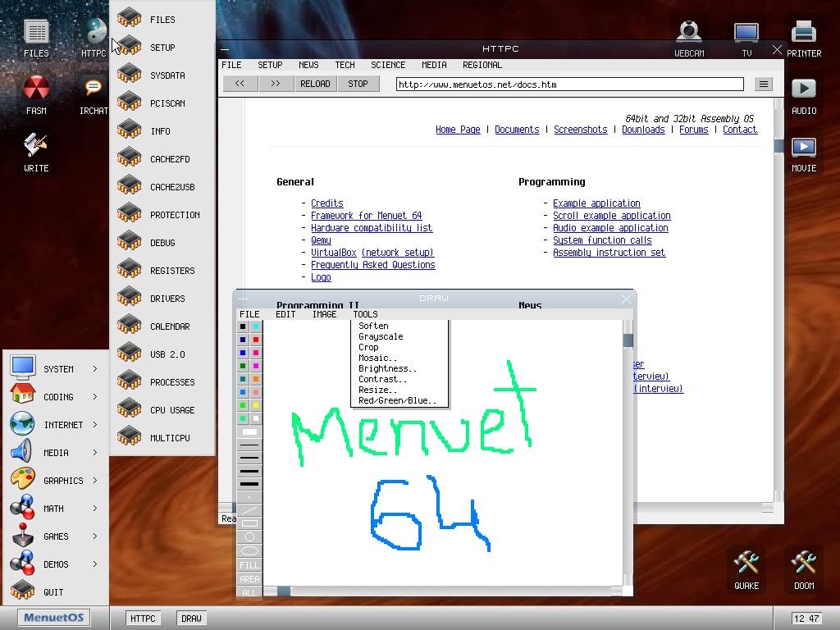
Task: Open the FILES desktop icon
Action: click(36, 38)
